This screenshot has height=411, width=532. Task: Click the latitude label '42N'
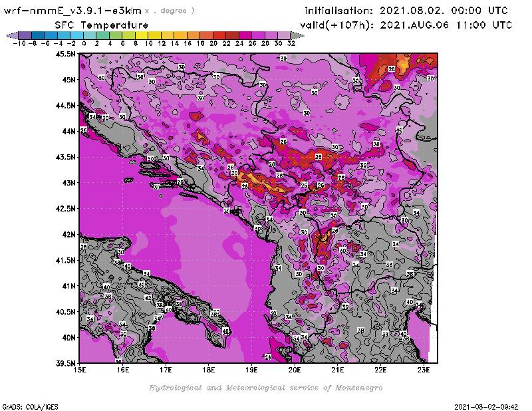click(68, 235)
